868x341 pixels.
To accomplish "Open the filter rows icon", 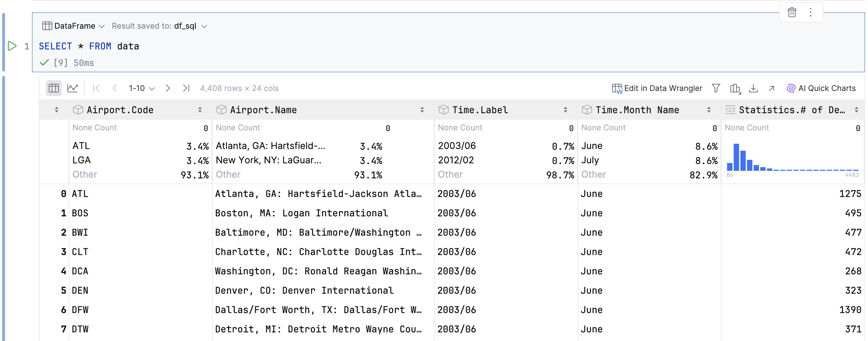I will pyautogui.click(x=715, y=88).
